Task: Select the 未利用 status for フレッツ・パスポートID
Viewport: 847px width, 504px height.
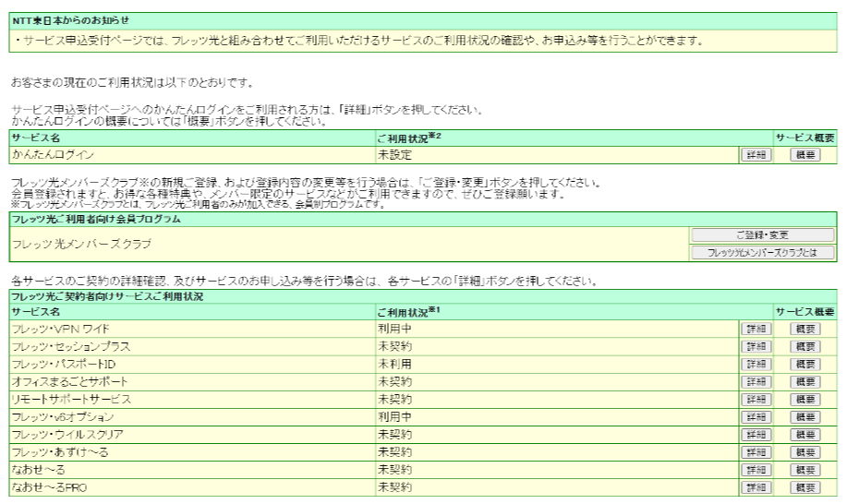Action: coord(395,365)
